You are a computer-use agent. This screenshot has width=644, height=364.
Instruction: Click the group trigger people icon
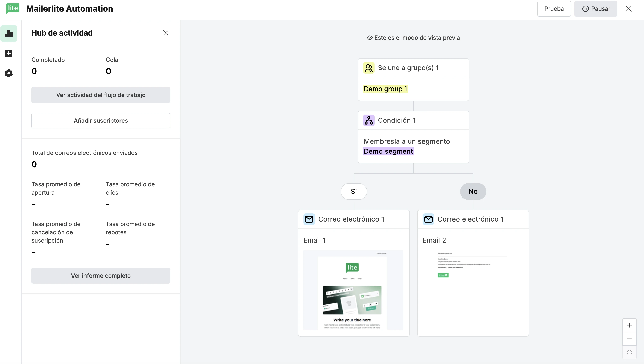[x=368, y=68]
